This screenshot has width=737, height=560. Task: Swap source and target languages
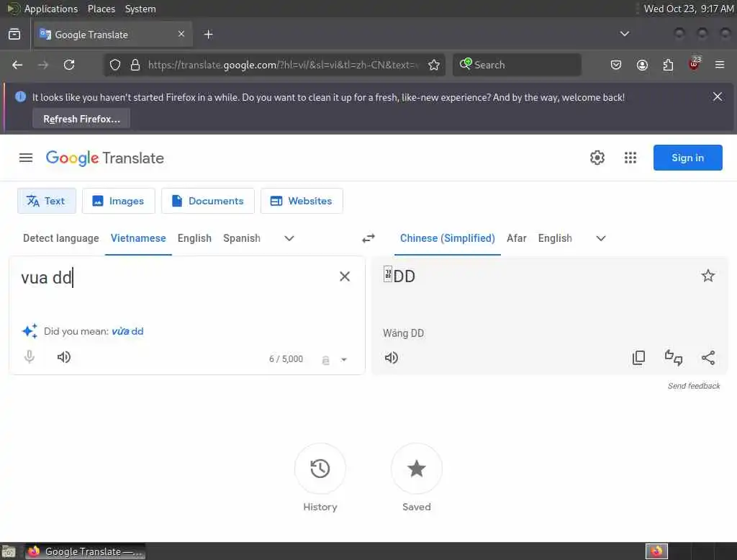(x=368, y=238)
